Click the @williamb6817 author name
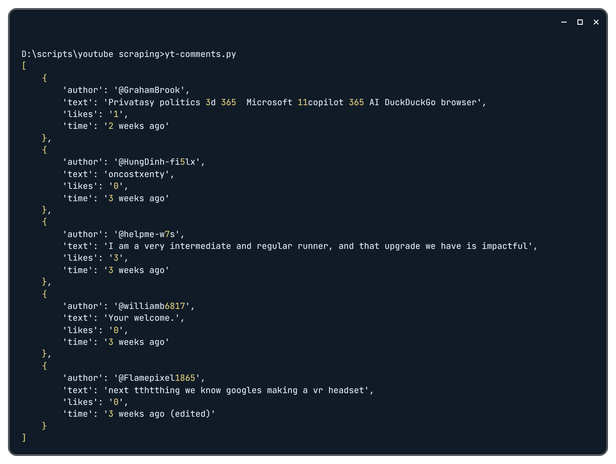616x464 pixels. (x=154, y=306)
